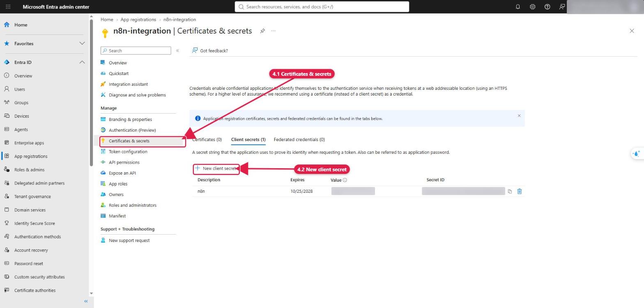Viewport: 644px width, 308px height.
Task: Open the app launcher waffle icon
Action: (x=8, y=7)
